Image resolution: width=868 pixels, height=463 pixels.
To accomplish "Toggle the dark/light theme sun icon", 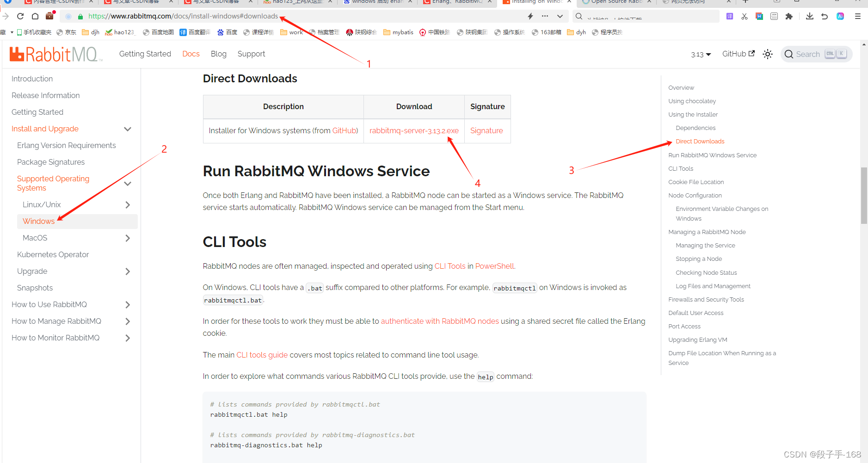I will [768, 54].
